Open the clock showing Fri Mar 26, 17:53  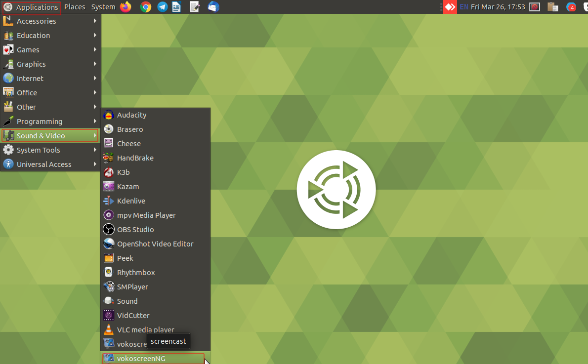498,7
